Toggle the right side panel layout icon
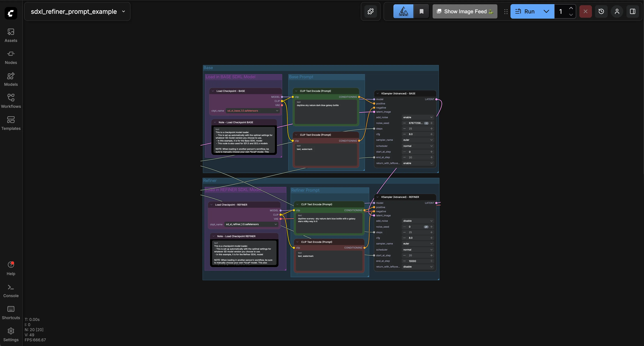 point(633,11)
